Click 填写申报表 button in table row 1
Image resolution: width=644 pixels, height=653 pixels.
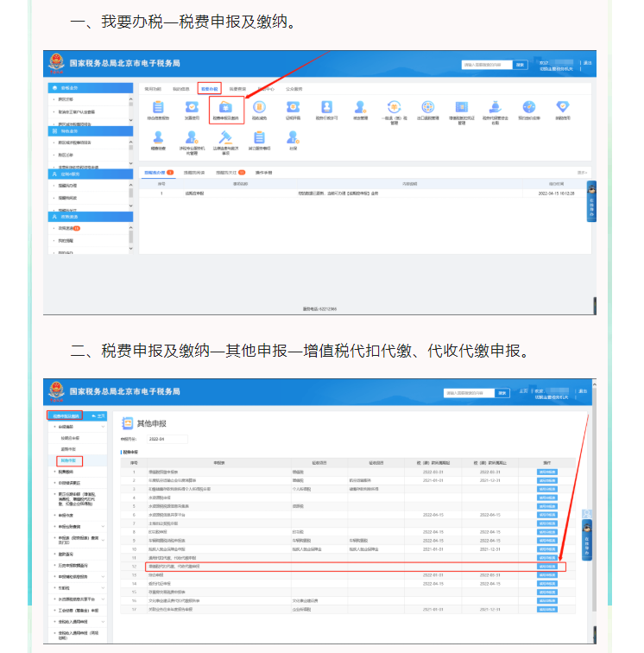coord(547,472)
